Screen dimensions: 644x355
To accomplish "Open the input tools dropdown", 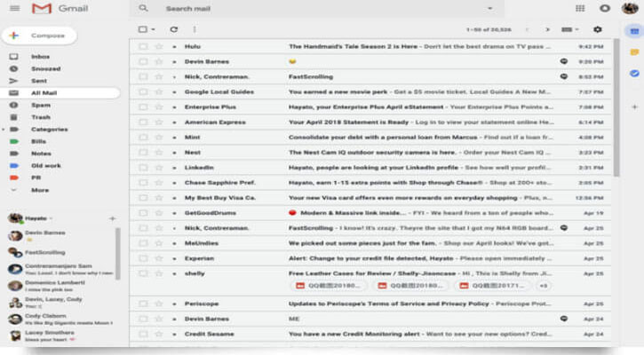I will [569, 29].
